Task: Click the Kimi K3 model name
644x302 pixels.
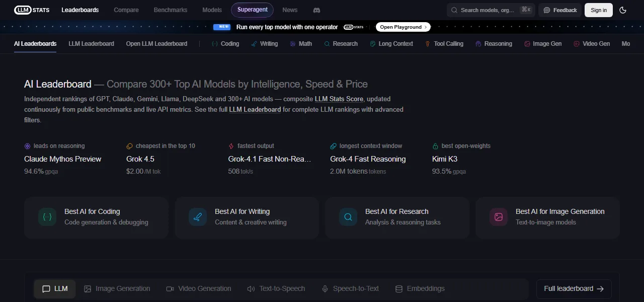Action: click(x=445, y=159)
